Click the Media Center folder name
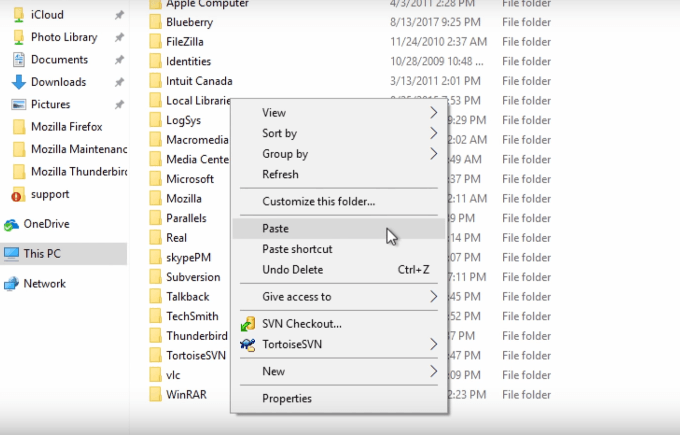The height and width of the screenshot is (435, 680). coord(198,160)
